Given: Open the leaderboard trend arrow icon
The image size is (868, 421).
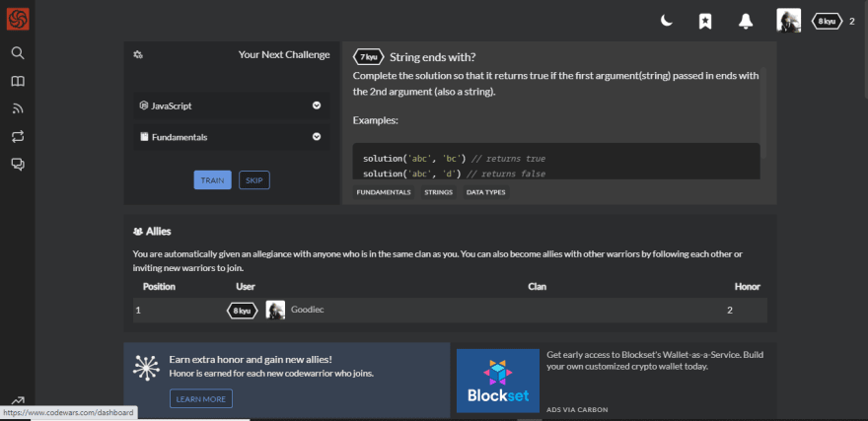Looking at the screenshot, I should pos(18,401).
